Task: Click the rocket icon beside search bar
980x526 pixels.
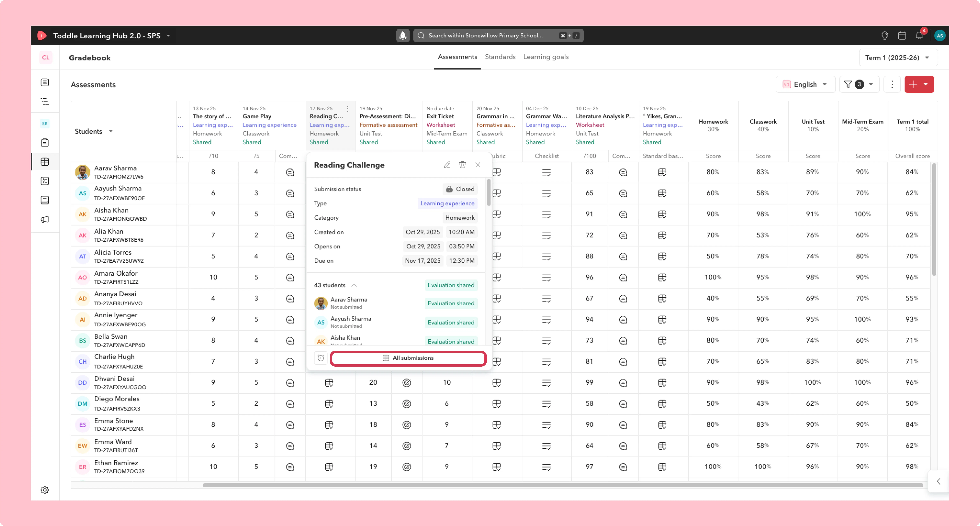Action: (x=403, y=35)
